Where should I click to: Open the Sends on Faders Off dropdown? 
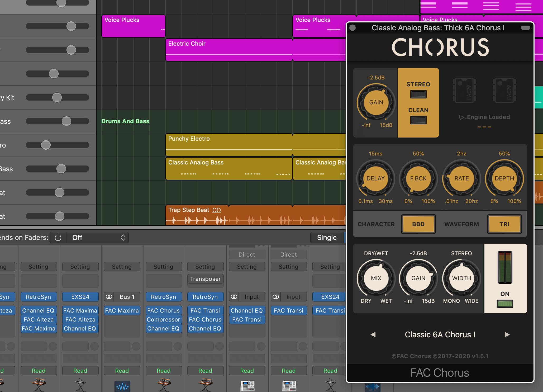[x=97, y=238]
